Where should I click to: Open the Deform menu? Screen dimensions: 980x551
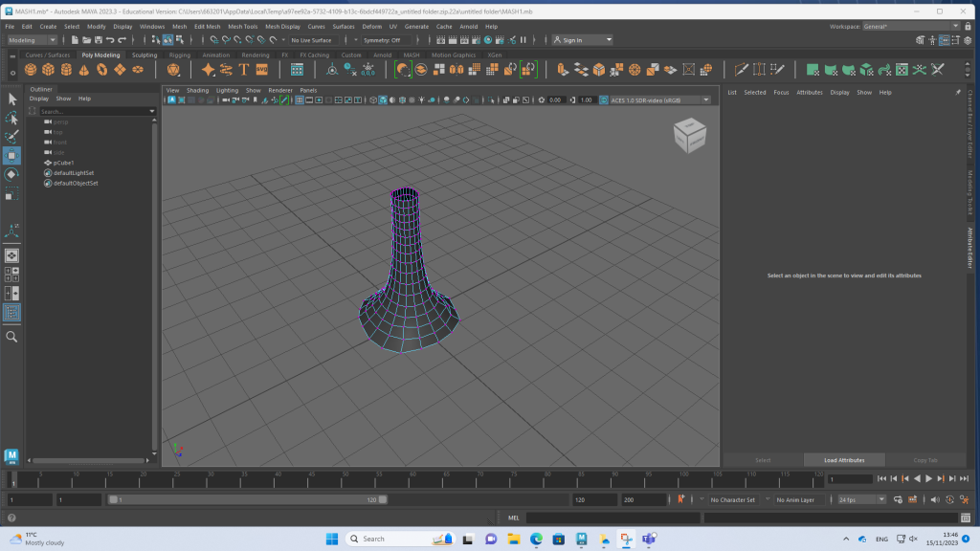pyautogui.click(x=372, y=26)
